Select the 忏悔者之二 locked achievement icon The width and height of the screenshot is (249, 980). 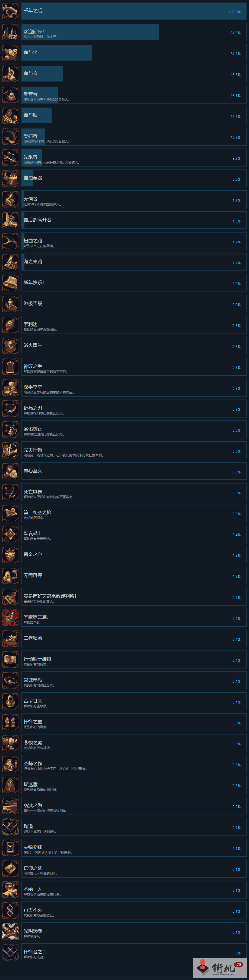point(10,953)
